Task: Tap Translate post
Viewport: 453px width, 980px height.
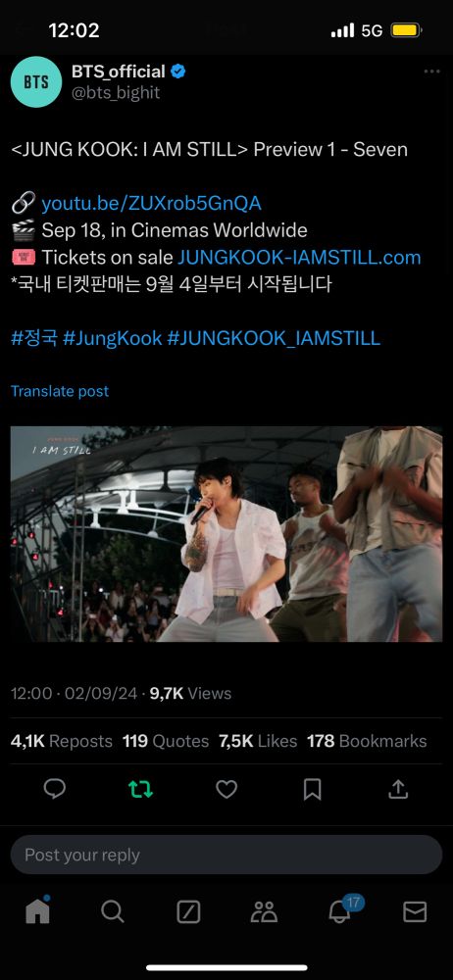Action: [60, 391]
